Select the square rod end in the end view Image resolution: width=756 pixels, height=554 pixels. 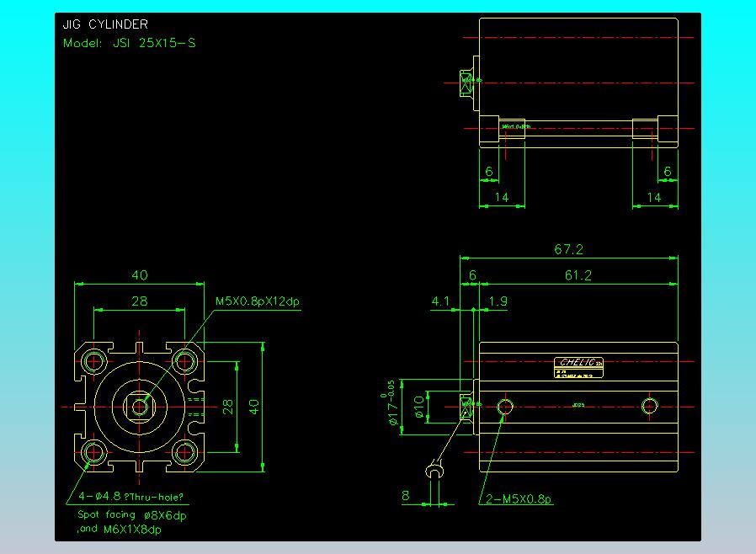click(140, 407)
